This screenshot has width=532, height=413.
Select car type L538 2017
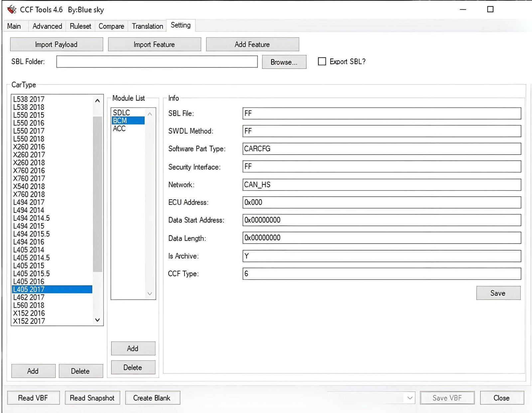click(x=52, y=99)
